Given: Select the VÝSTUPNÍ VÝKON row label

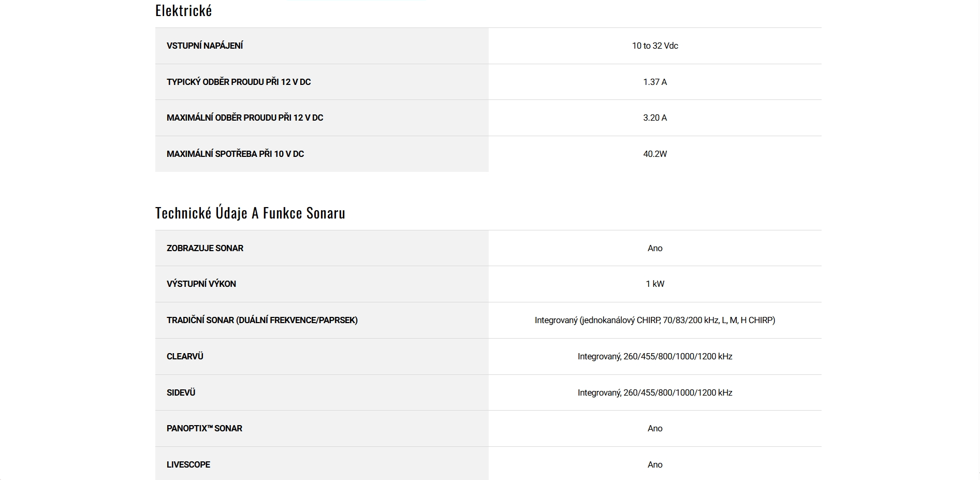Looking at the screenshot, I should coord(201,284).
